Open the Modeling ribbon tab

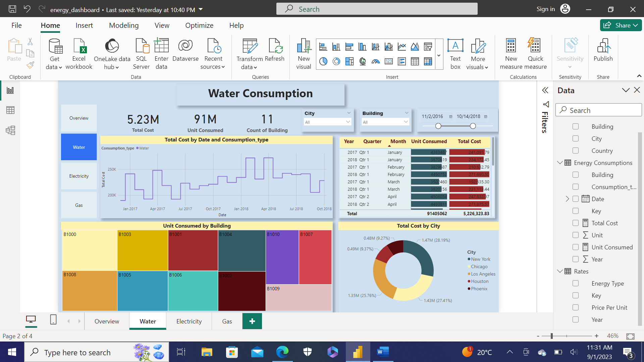pos(124,25)
